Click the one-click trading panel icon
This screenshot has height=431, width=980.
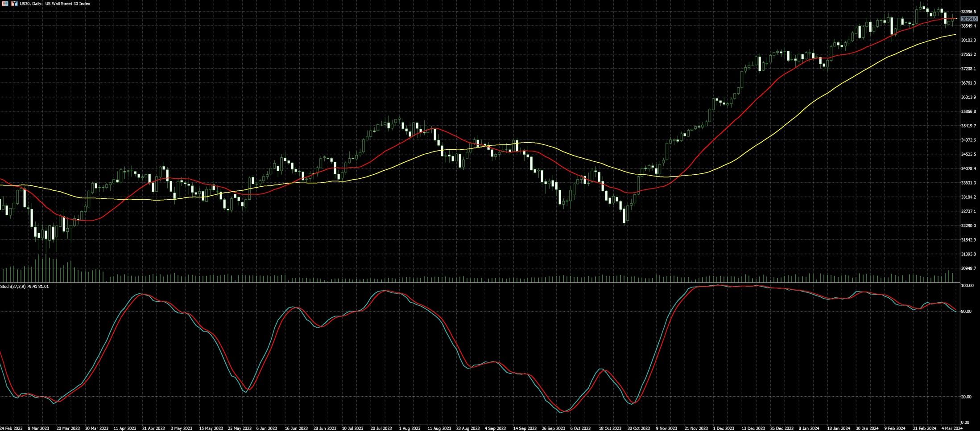(x=14, y=4)
